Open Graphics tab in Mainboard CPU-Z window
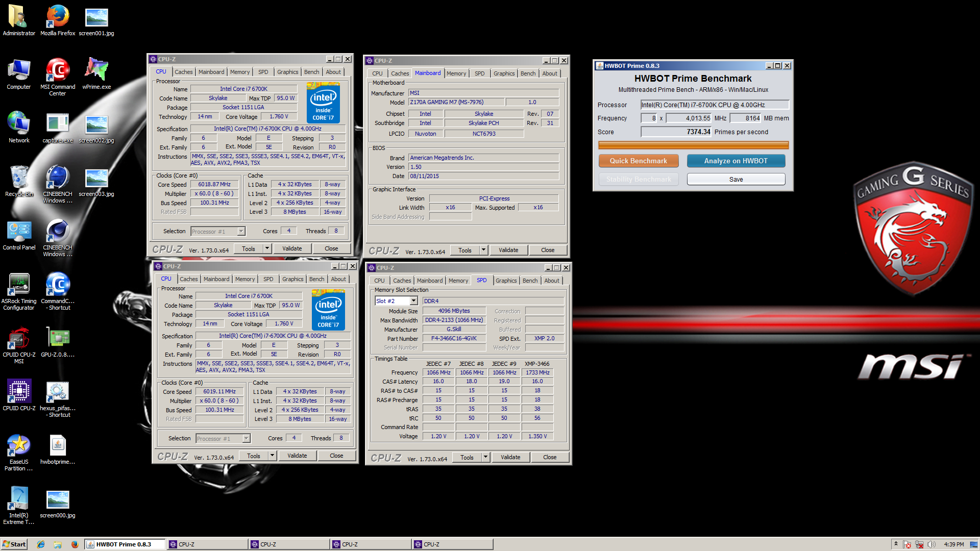 (x=504, y=73)
